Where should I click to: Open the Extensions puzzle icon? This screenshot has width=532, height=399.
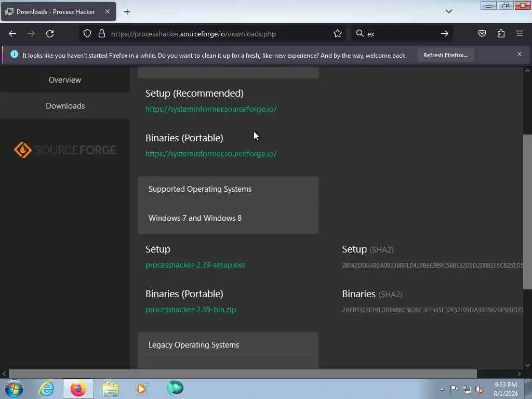[x=501, y=34]
